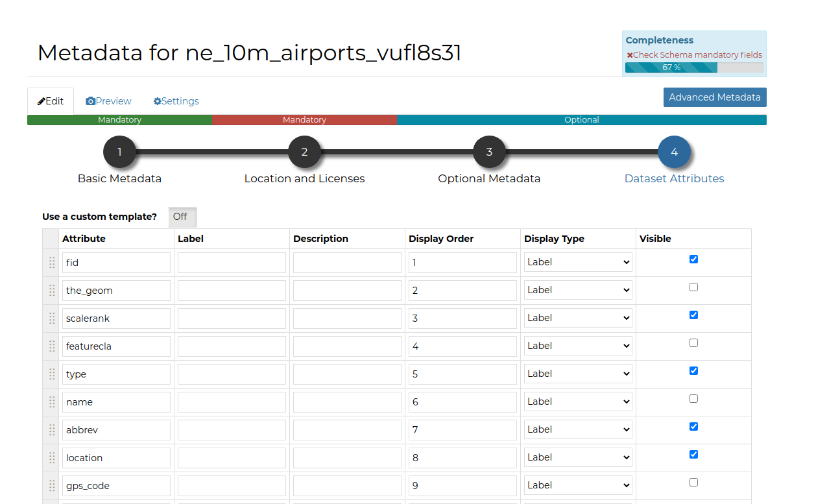Click the 67% completeness progress bar
The width and height of the screenshot is (816, 504).
pos(693,67)
